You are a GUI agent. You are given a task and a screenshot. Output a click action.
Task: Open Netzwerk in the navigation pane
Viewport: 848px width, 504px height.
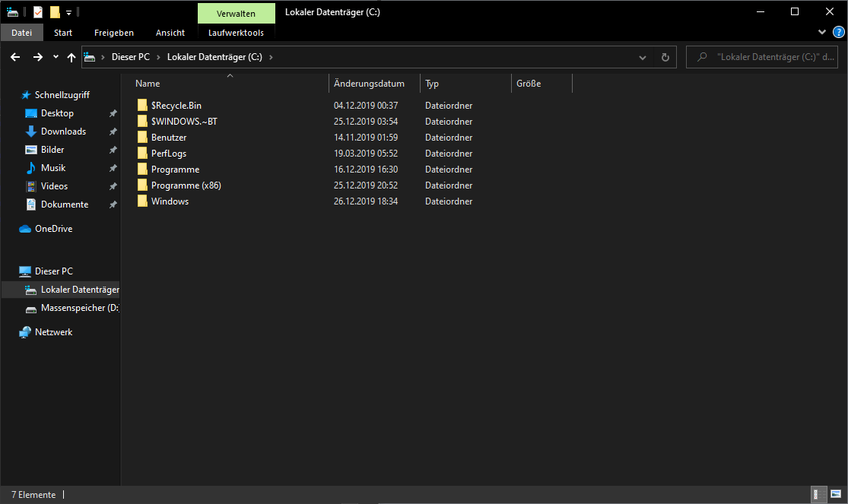click(x=53, y=332)
